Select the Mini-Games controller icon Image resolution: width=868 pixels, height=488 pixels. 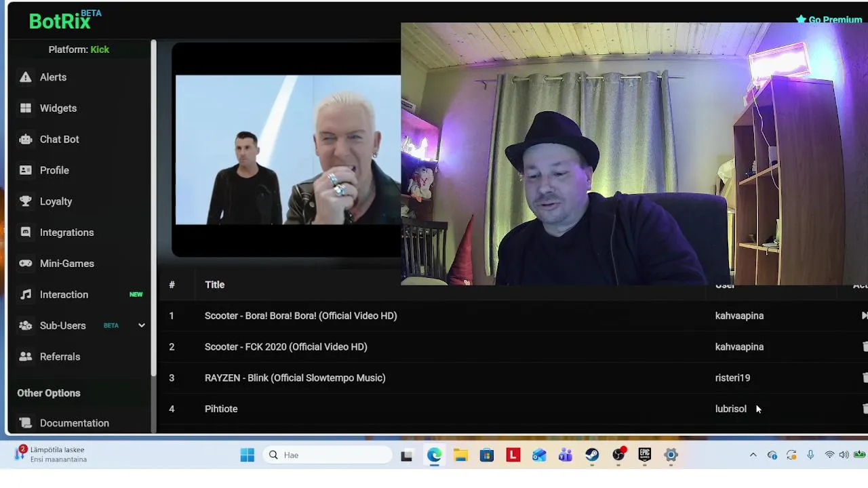[x=26, y=264]
